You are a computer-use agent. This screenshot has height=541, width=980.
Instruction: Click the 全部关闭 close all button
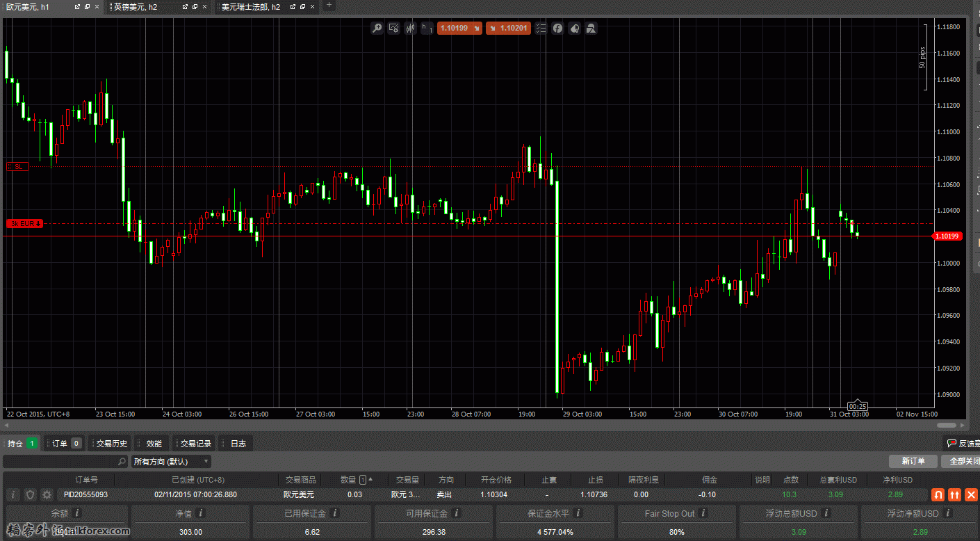961,461
